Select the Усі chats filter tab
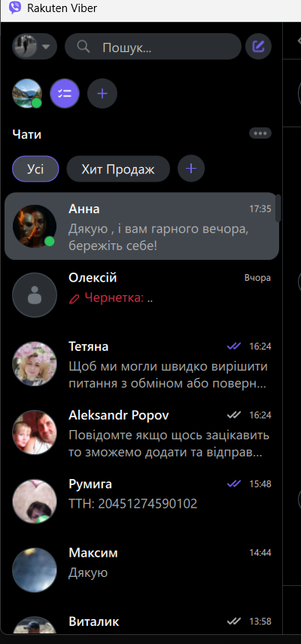The width and height of the screenshot is (301, 644). (x=35, y=169)
